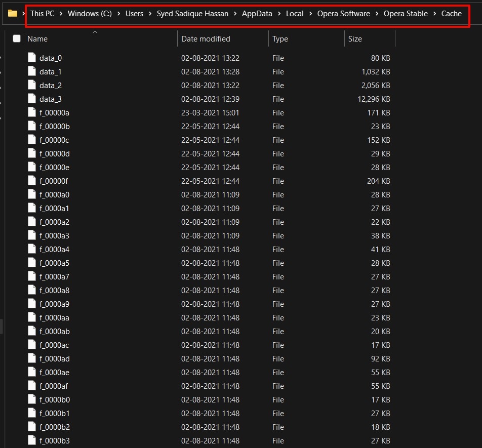The height and width of the screenshot is (448, 482).
Task: Navigate to Opera Stable breadcrumb
Action: click(406, 14)
